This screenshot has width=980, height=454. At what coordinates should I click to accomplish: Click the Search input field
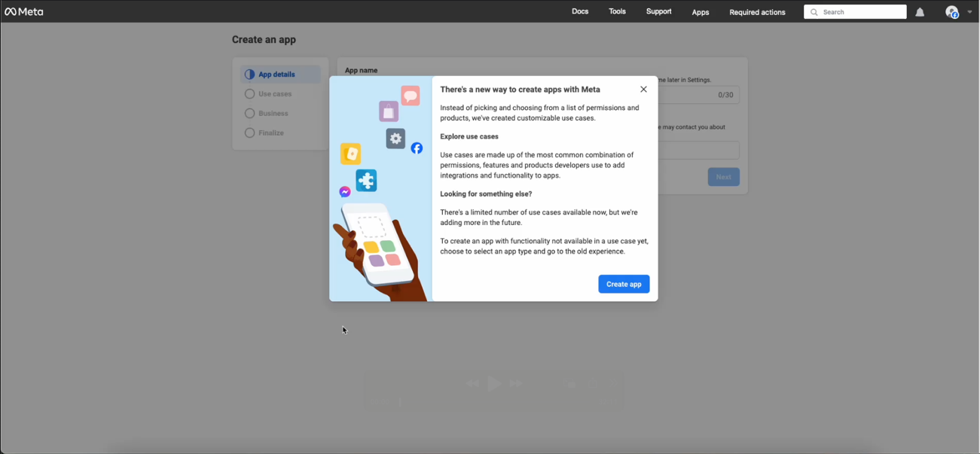855,12
